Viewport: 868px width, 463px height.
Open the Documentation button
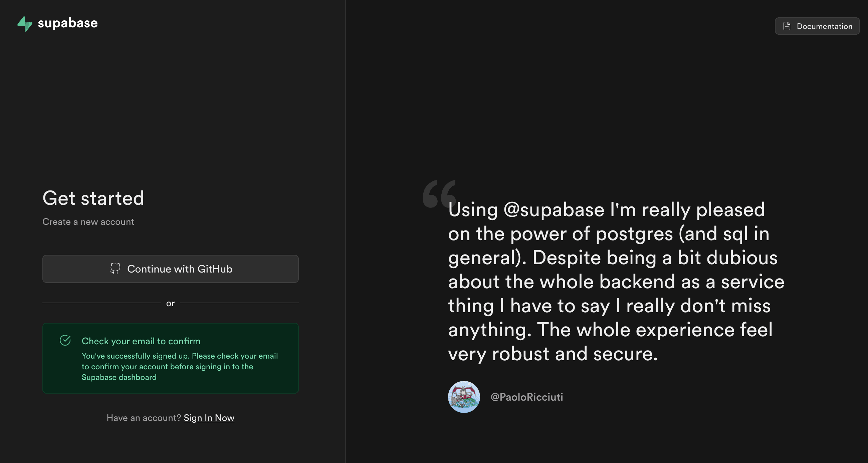click(817, 26)
